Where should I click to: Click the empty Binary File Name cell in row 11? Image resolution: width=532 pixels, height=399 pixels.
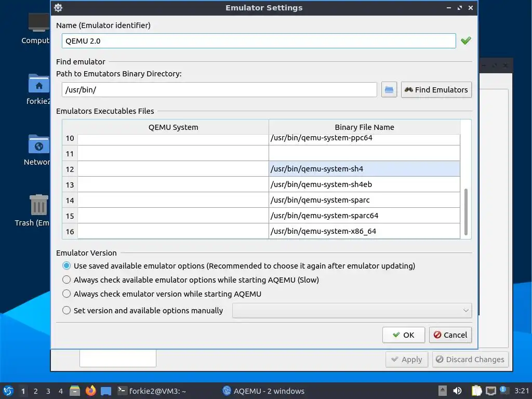[x=364, y=153]
